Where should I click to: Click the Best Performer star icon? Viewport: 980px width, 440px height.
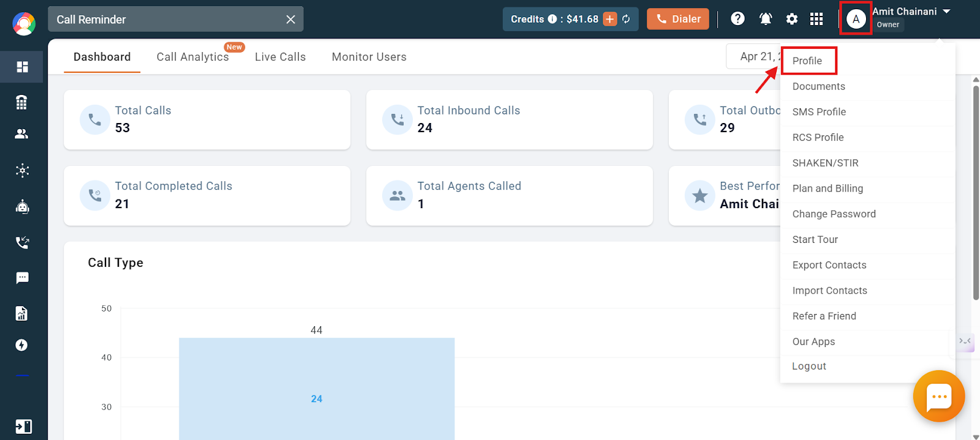tap(700, 195)
